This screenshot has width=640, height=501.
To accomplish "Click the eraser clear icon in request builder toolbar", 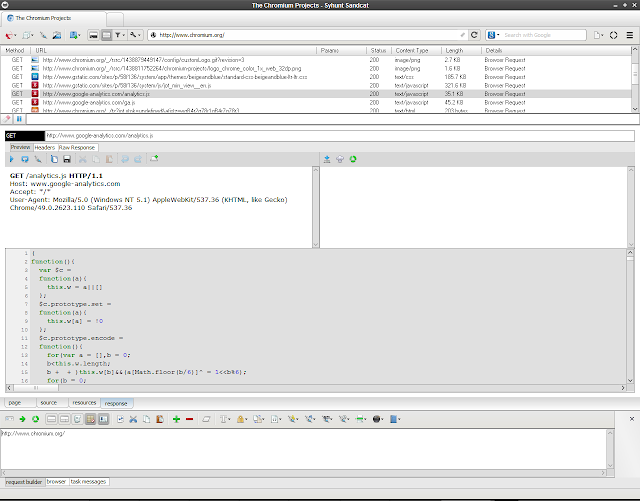I will 206,419.
